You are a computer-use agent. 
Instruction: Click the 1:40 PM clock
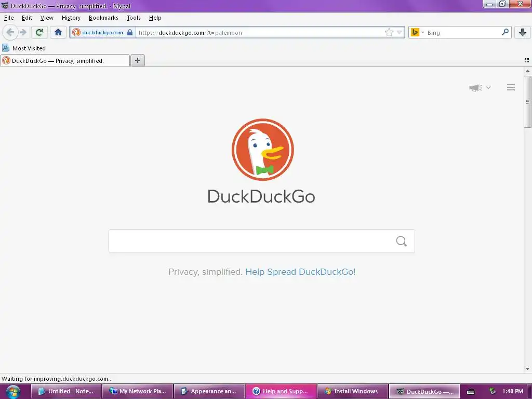pos(513,391)
